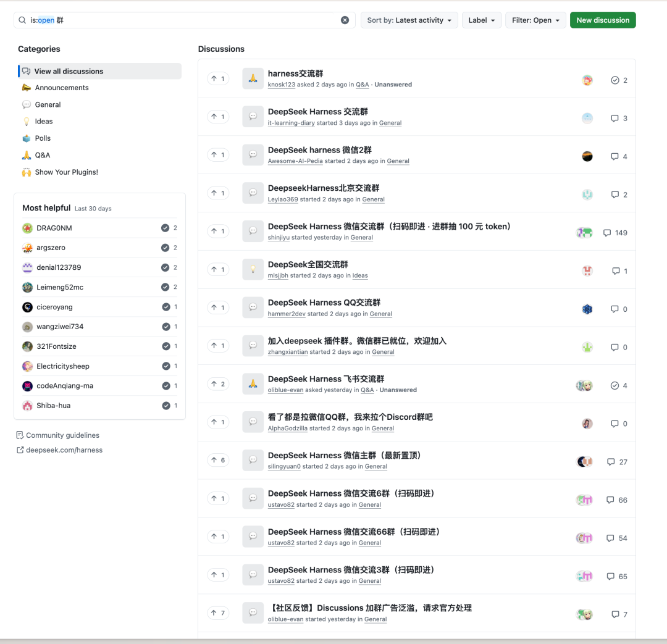Select the Polls category
The height and width of the screenshot is (644, 667).
(43, 138)
